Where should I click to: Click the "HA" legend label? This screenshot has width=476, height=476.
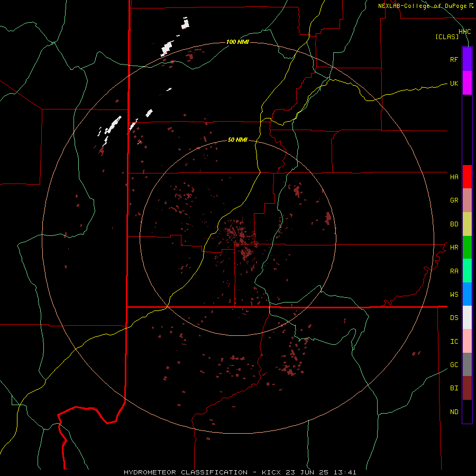[454, 177]
